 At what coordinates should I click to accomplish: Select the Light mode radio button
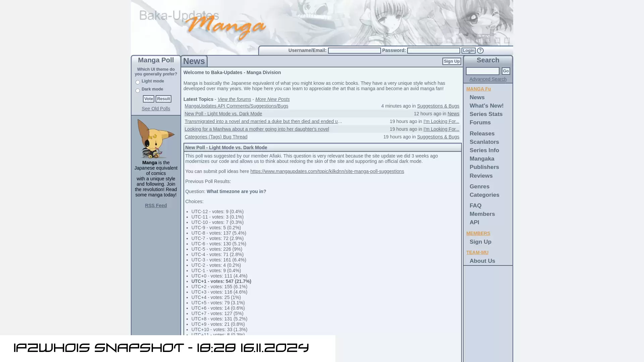(x=138, y=82)
